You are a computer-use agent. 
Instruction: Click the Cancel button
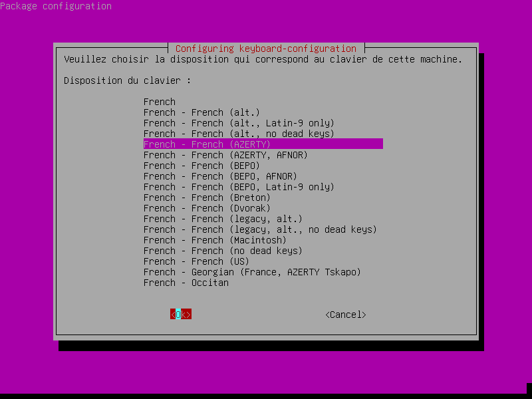coord(346,315)
